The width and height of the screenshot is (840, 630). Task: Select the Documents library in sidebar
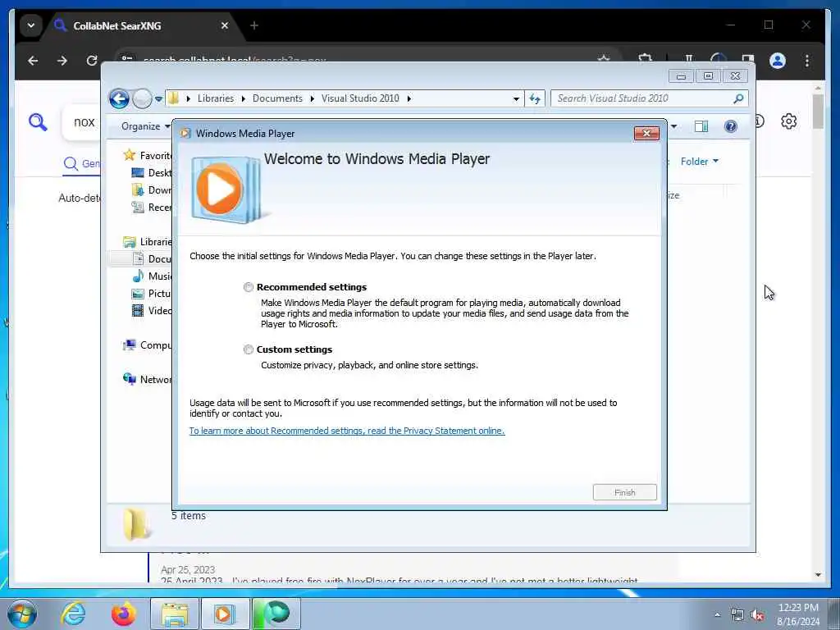pyautogui.click(x=152, y=258)
